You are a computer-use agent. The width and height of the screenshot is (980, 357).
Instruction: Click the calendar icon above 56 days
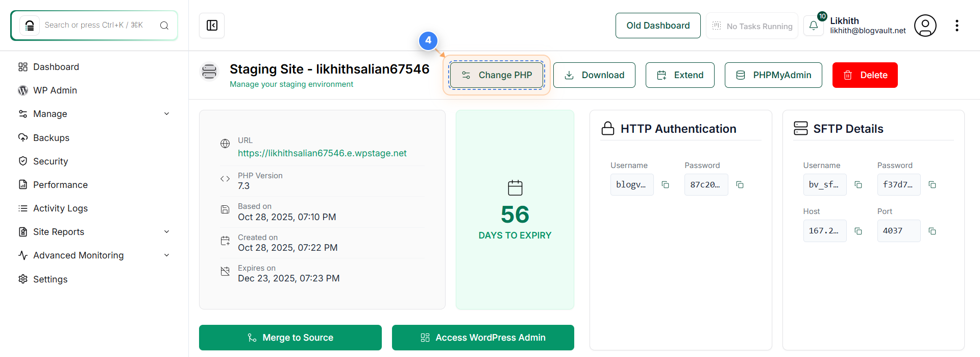515,187
